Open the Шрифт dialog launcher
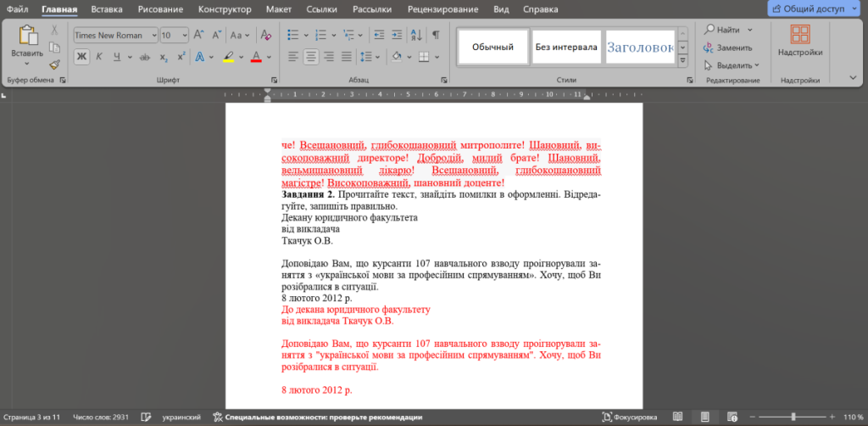 275,80
